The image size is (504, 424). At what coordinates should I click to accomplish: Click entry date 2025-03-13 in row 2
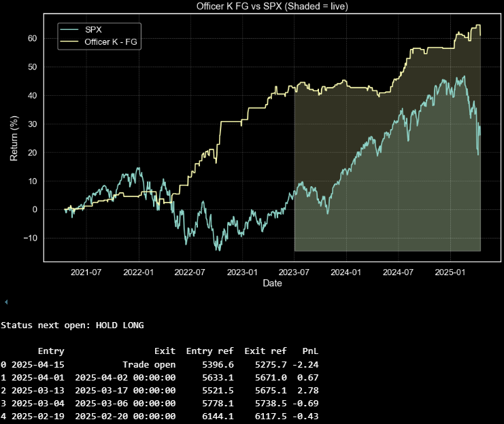[38, 391]
